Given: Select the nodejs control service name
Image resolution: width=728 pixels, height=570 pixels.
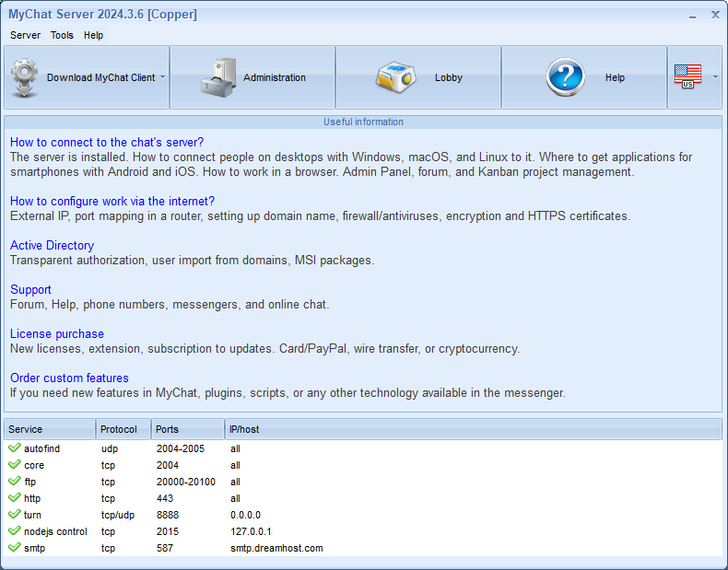Looking at the screenshot, I should [x=55, y=531].
